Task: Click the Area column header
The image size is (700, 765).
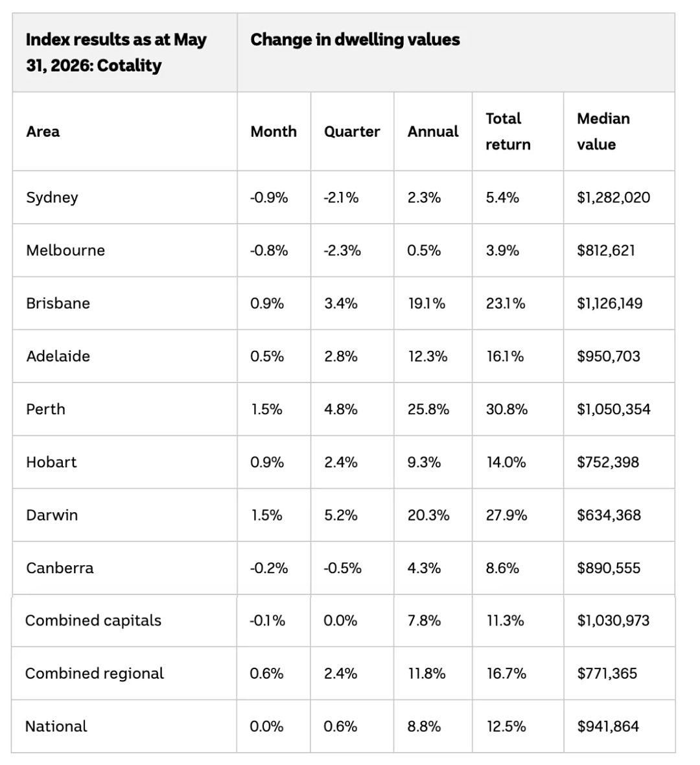Action: (43, 132)
